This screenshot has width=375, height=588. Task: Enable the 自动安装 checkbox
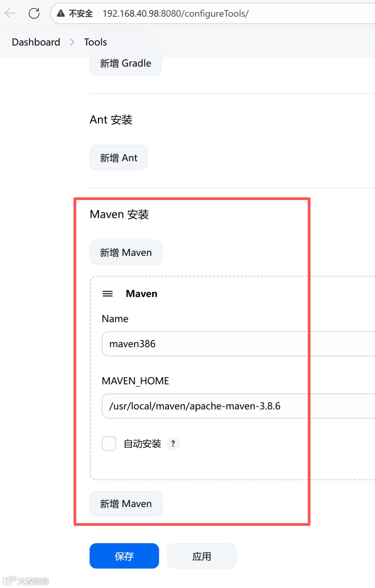click(x=109, y=443)
